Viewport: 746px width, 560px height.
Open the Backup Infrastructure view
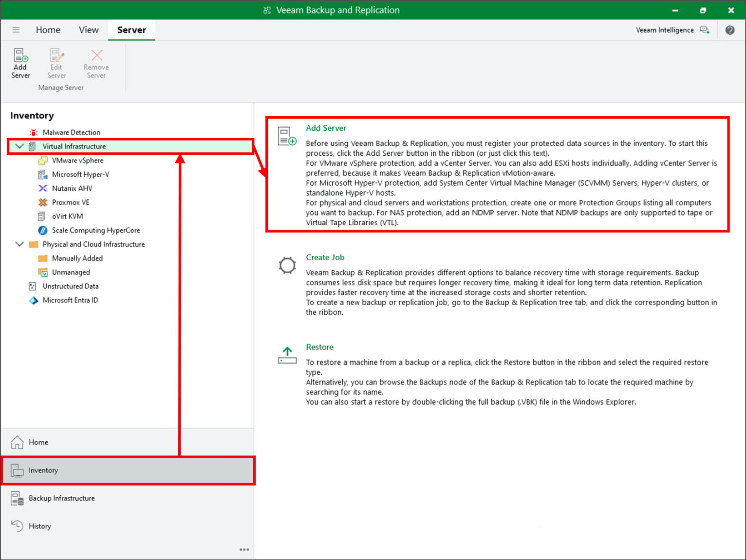point(61,498)
